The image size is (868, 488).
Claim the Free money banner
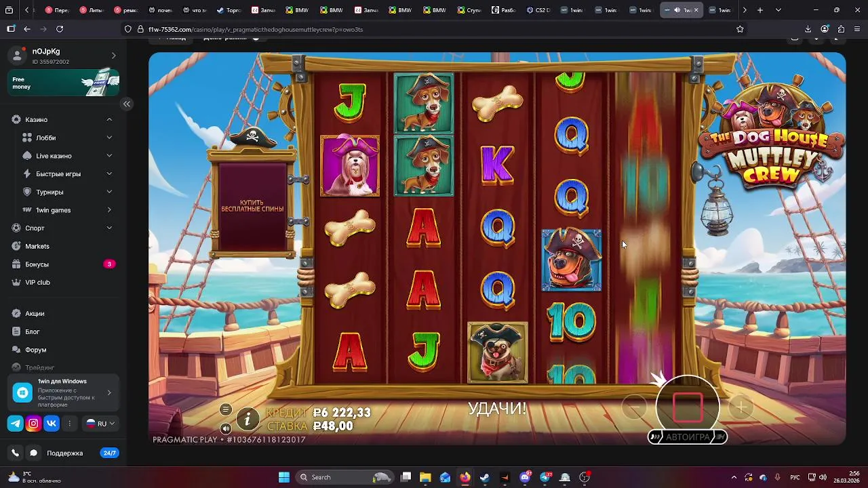pos(64,83)
